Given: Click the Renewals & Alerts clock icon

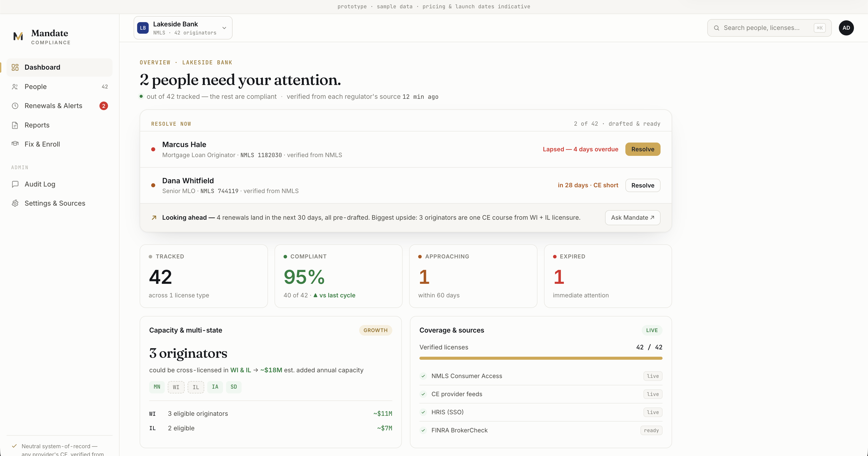Looking at the screenshot, I should tap(15, 106).
